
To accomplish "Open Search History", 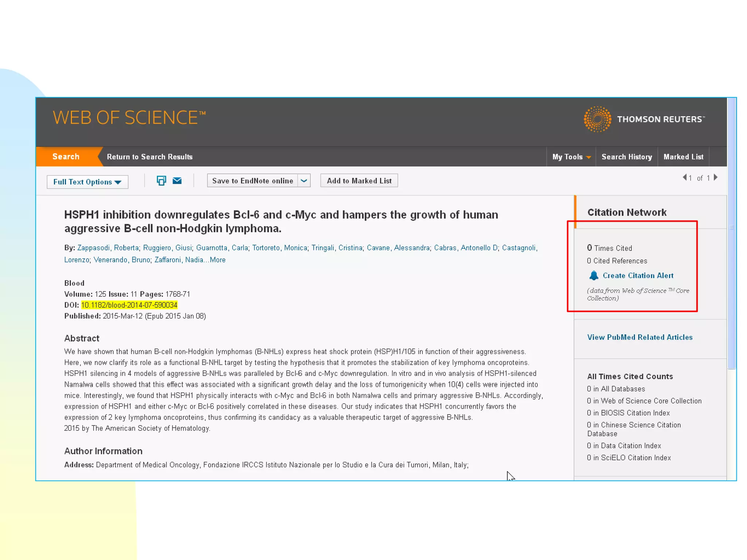I will coord(627,157).
